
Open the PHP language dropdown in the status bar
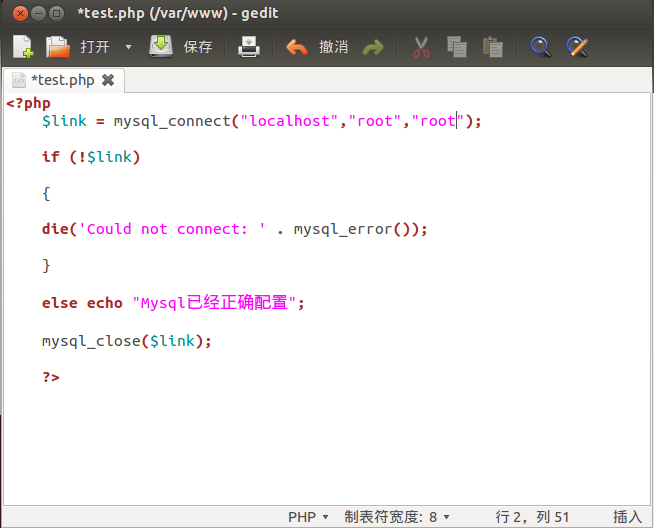click(x=308, y=517)
